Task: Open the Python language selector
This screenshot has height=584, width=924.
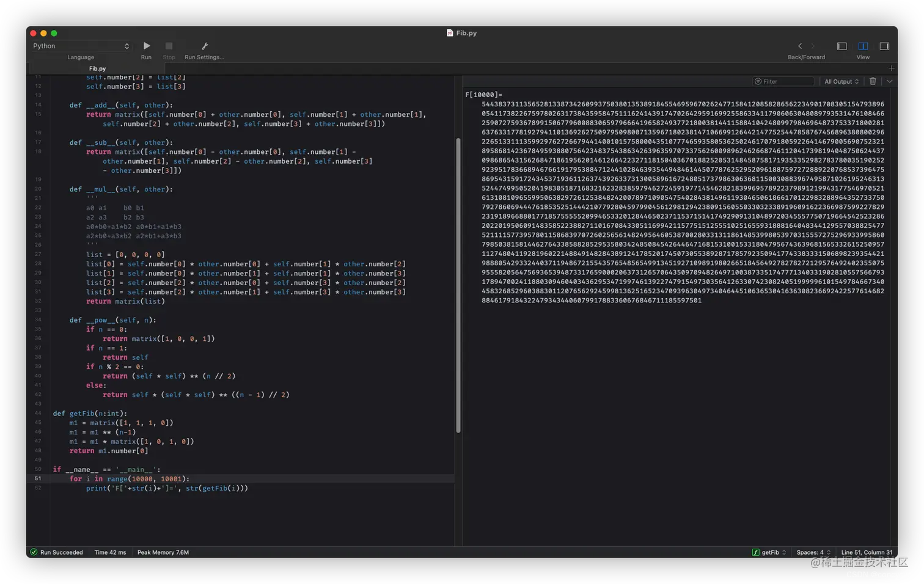Action: pyautogui.click(x=81, y=46)
